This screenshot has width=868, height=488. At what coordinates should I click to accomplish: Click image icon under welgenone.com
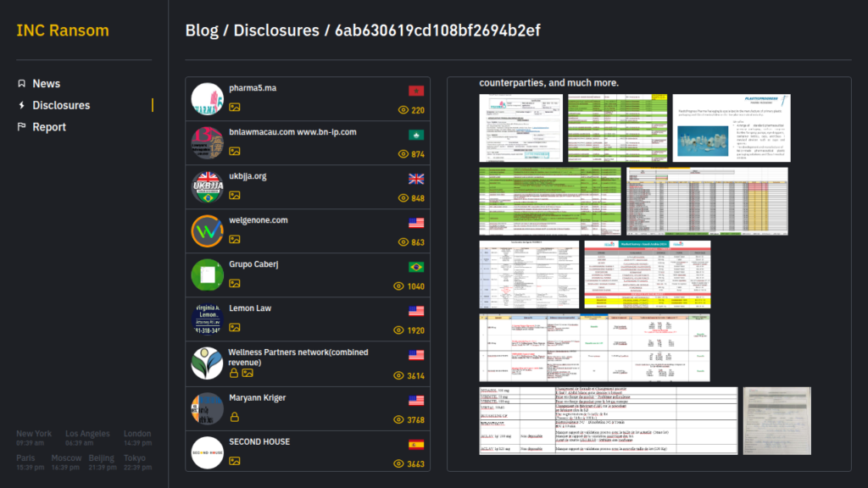click(235, 240)
